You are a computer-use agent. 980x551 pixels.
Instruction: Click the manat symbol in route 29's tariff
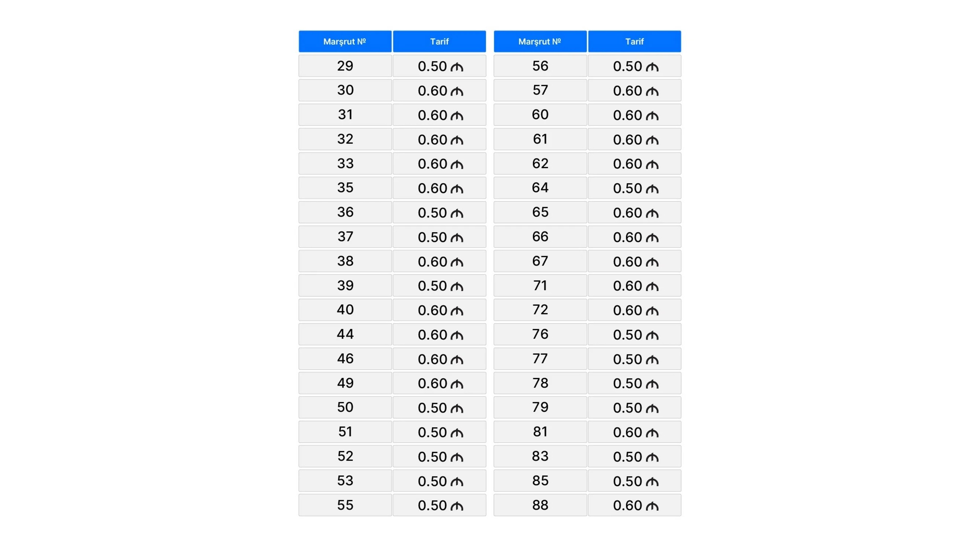[x=457, y=67]
